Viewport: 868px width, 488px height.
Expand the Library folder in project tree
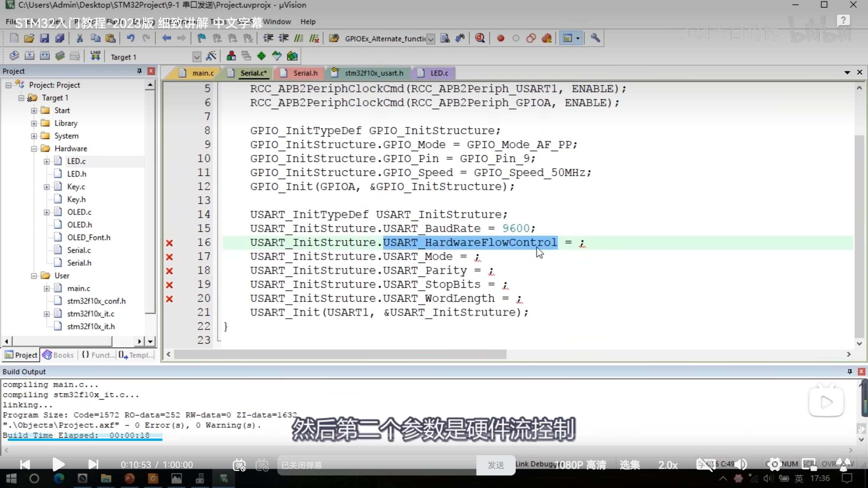pyautogui.click(x=34, y=123)
